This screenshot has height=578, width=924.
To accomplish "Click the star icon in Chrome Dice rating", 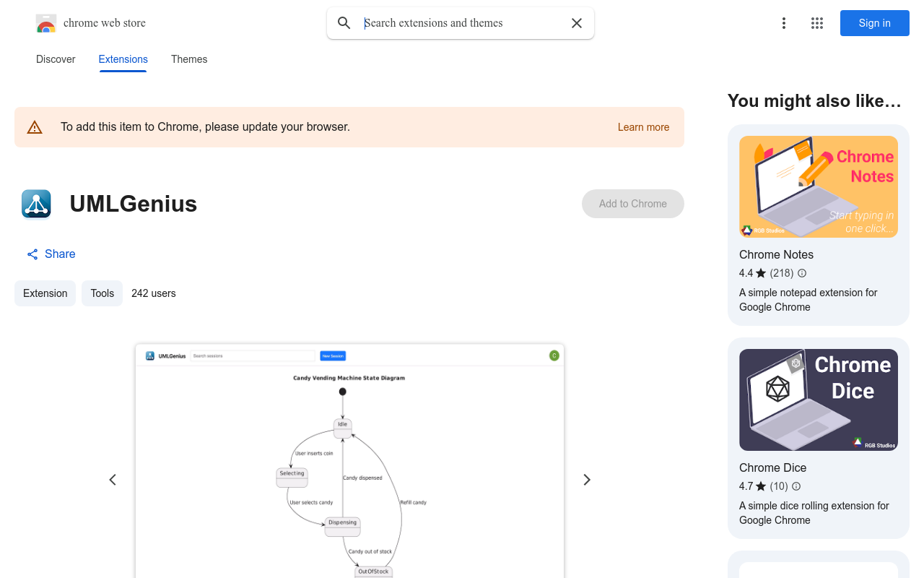I will pyautogui.click(x=761, y=486).
